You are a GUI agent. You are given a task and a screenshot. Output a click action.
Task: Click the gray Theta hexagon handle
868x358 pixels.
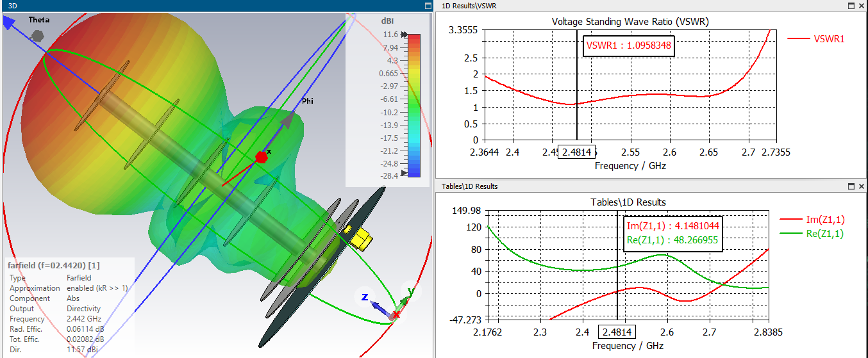[x=37, y=33]
